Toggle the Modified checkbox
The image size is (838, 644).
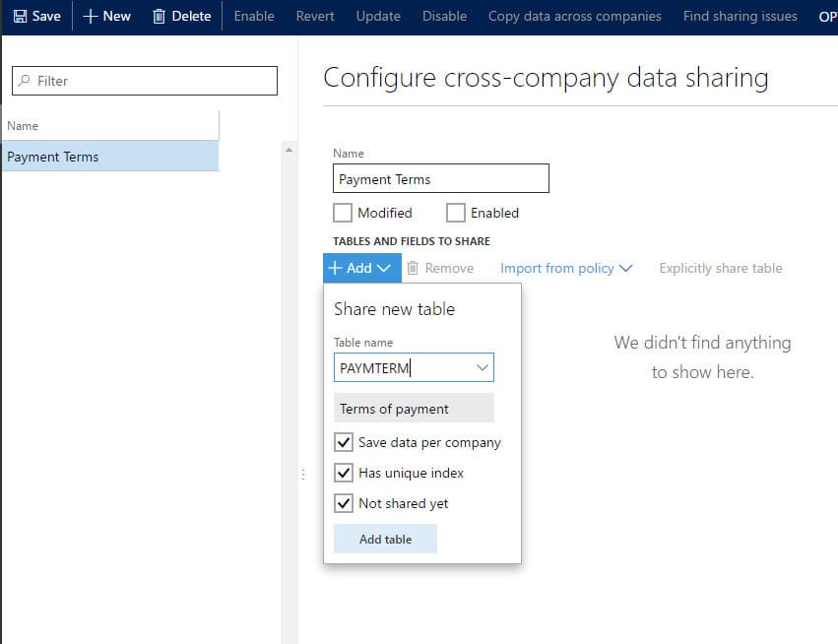point(343,213)
